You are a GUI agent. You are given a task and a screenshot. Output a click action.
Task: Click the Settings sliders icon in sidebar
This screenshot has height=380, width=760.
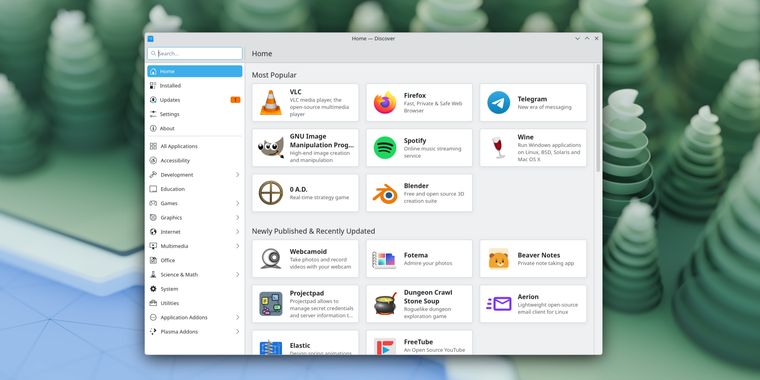point(153,114)
